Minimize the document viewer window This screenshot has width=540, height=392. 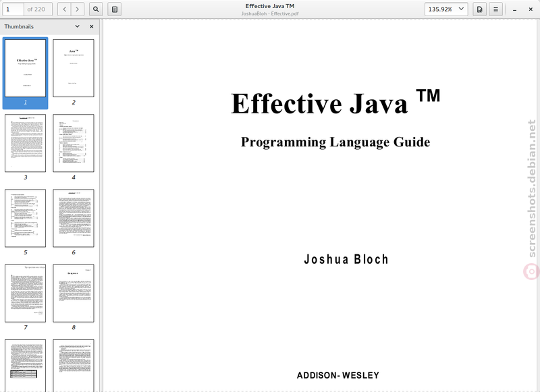pyautogui.click(x=514, y=9)
